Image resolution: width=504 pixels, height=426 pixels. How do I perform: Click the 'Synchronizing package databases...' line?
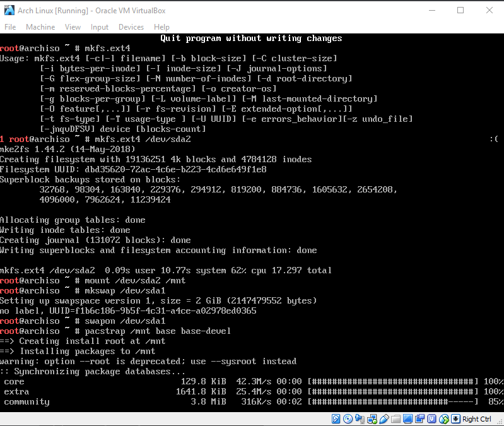coord(93,372)
